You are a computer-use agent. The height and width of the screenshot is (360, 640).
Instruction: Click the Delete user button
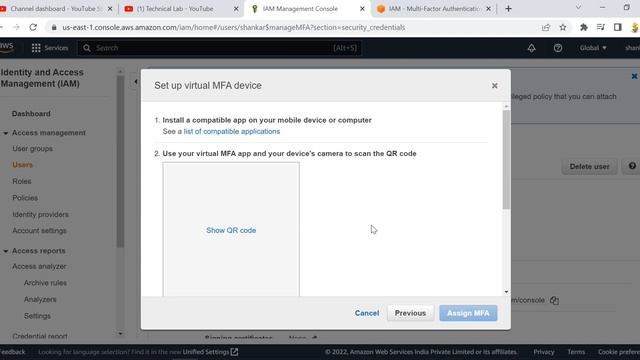[589, 167]
